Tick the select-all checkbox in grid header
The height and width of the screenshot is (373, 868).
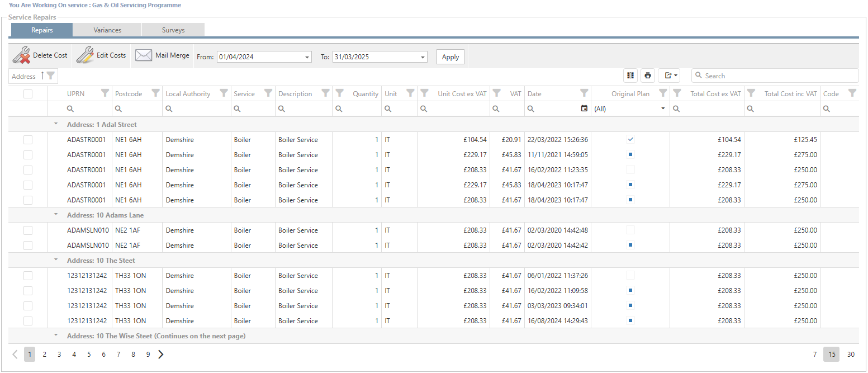point(28,94)
